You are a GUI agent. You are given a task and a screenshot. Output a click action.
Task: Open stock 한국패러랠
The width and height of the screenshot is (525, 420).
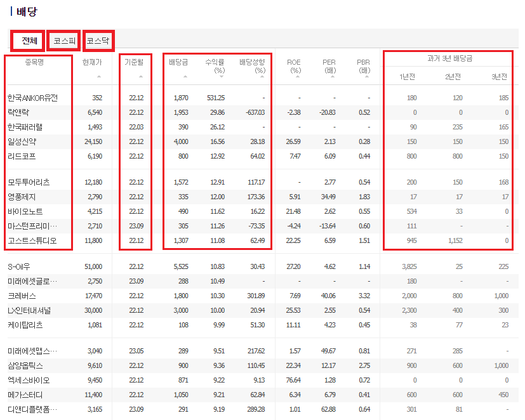pos(25,127)
